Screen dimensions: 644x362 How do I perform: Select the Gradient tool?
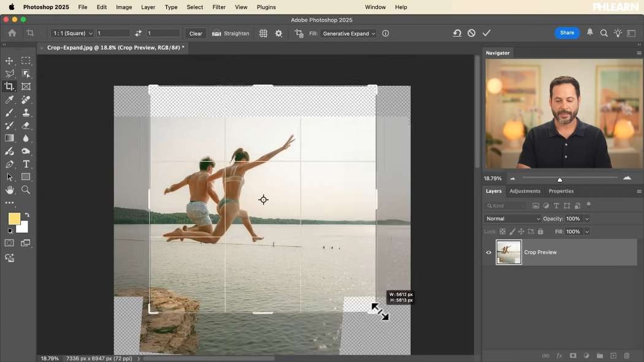point(9,138)
